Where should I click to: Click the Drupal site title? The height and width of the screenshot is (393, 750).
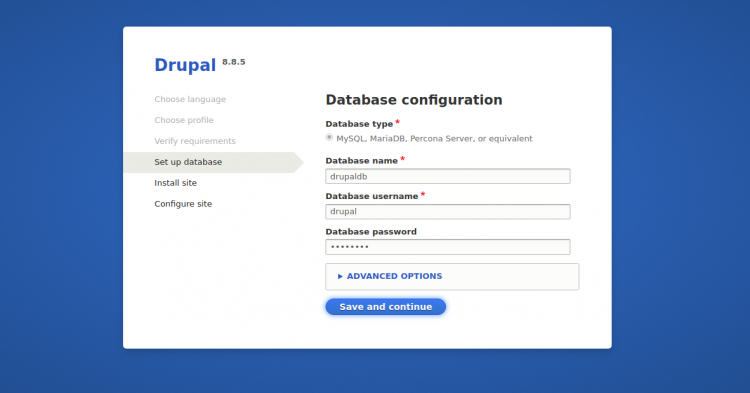[185, 65]
